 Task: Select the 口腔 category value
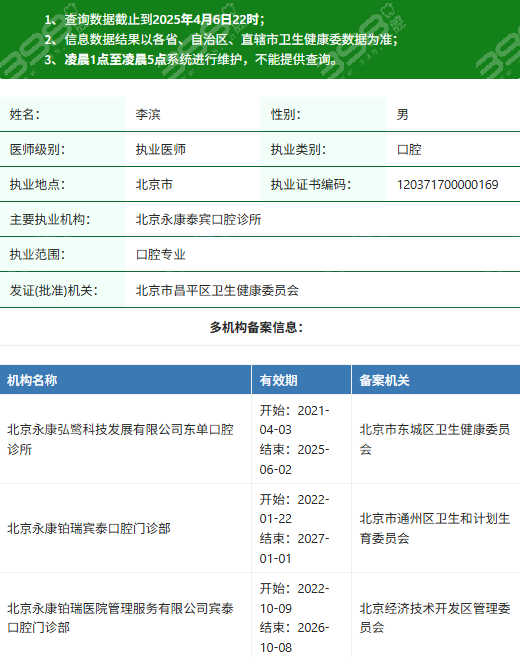(409, 150)
